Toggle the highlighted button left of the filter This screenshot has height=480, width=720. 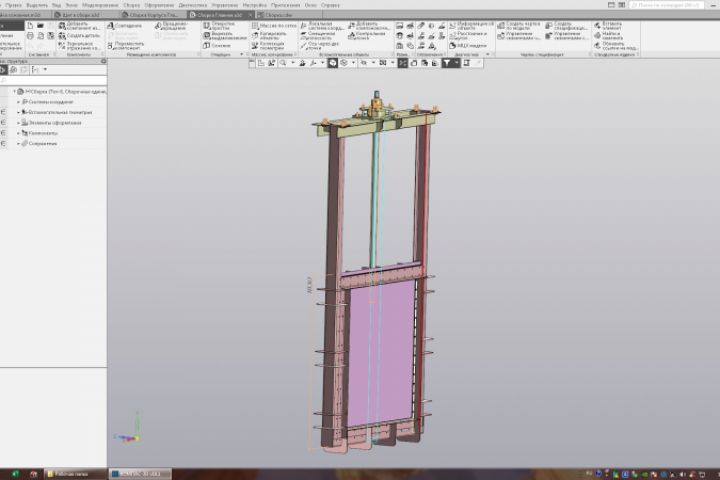(403, 63)
